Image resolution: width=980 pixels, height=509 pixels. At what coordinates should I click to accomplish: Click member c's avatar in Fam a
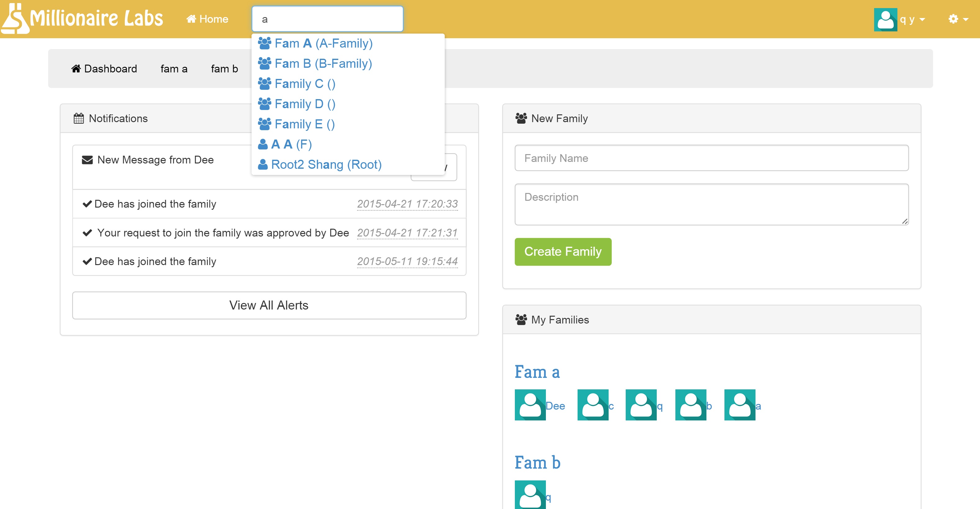[x=592, y=405]
